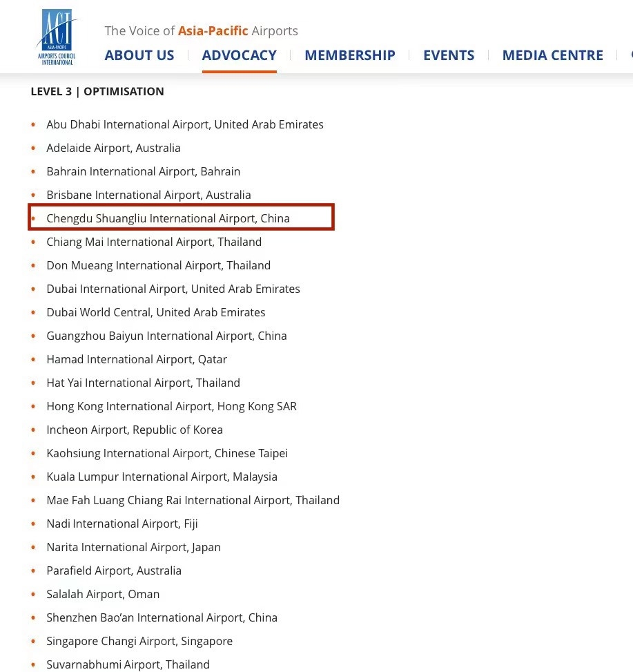Screen dimensions: 633x672
Task: Select 'Guangzhou Baiyun International Airport, China'
Action: click(x=166, y=336)
